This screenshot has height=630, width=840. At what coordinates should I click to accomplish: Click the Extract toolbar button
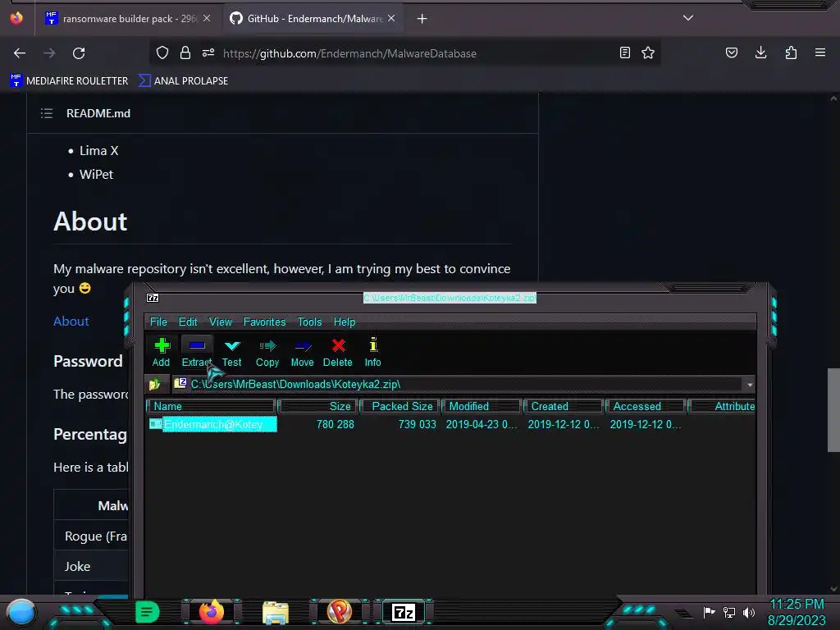click(197, 352)
